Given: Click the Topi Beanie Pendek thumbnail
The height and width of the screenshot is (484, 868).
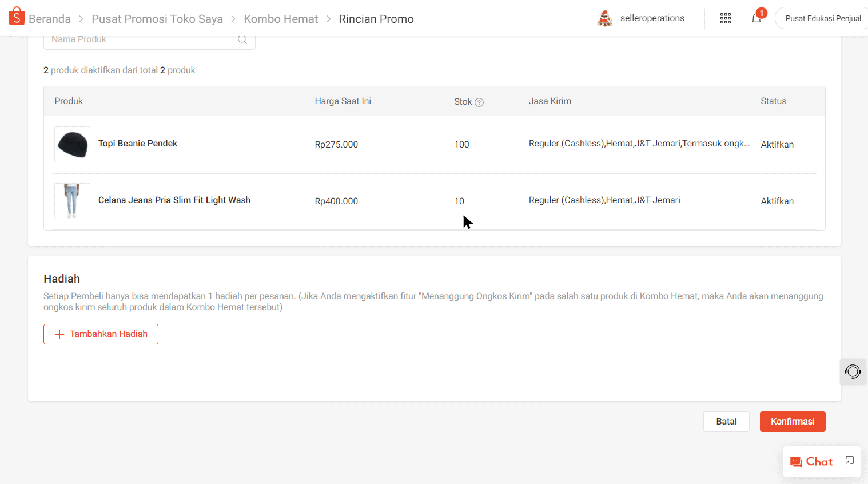Looking at the screenshot, I should click(73, 145).
